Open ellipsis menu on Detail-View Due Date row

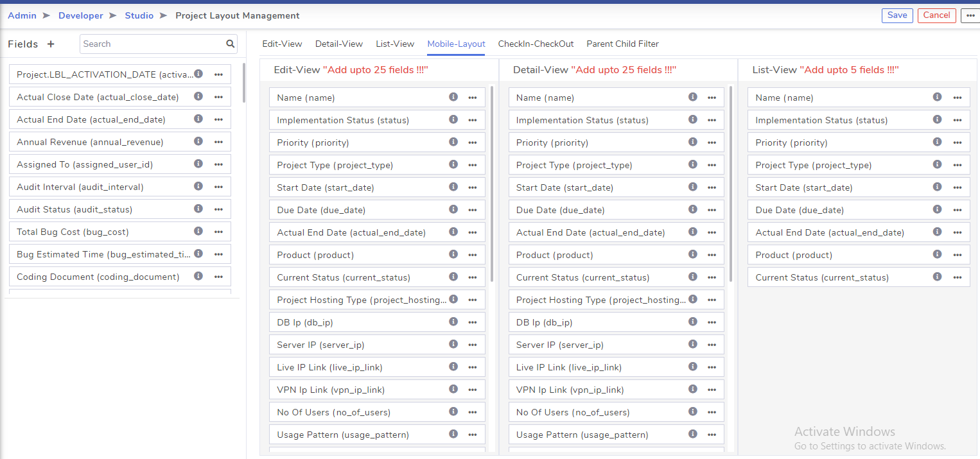click(x=712, y=211)
